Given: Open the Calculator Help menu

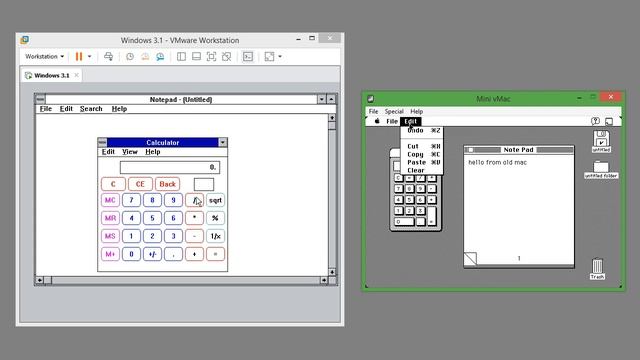Looking at the screenshot, I should point(153,151).
